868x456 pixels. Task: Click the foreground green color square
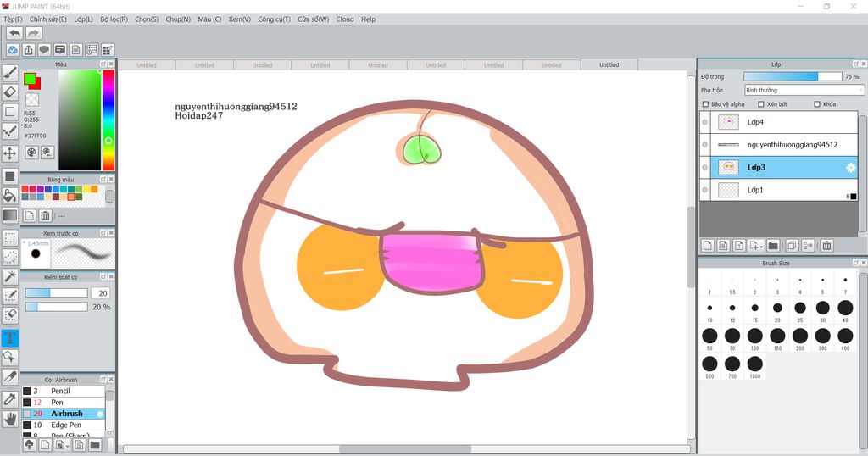pyautogui.click(x=30, y=79)
